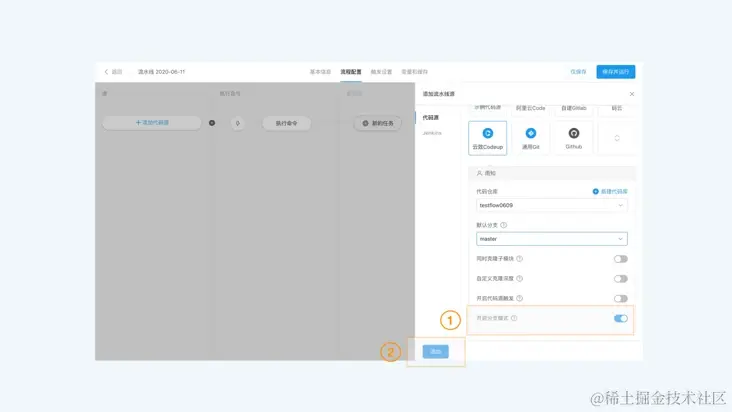
Task: Switch to the 流程配置 tab
Action: click(x=351, y=72)
